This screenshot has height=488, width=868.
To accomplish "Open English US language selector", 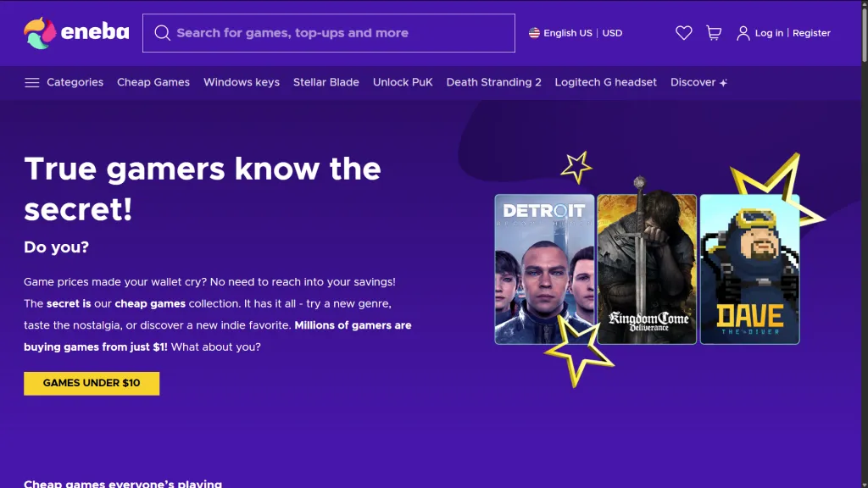I will [567, 33].
